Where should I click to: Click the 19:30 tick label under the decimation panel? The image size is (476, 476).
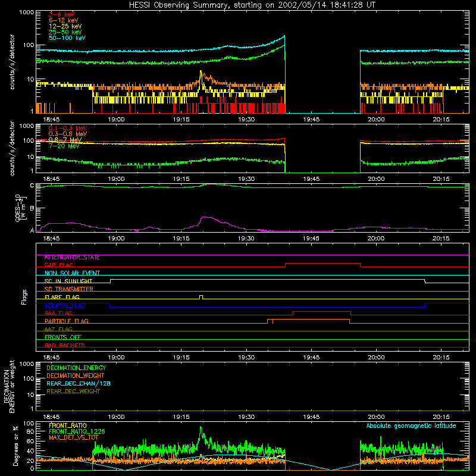pyautogui.click(x=246, y=417)
